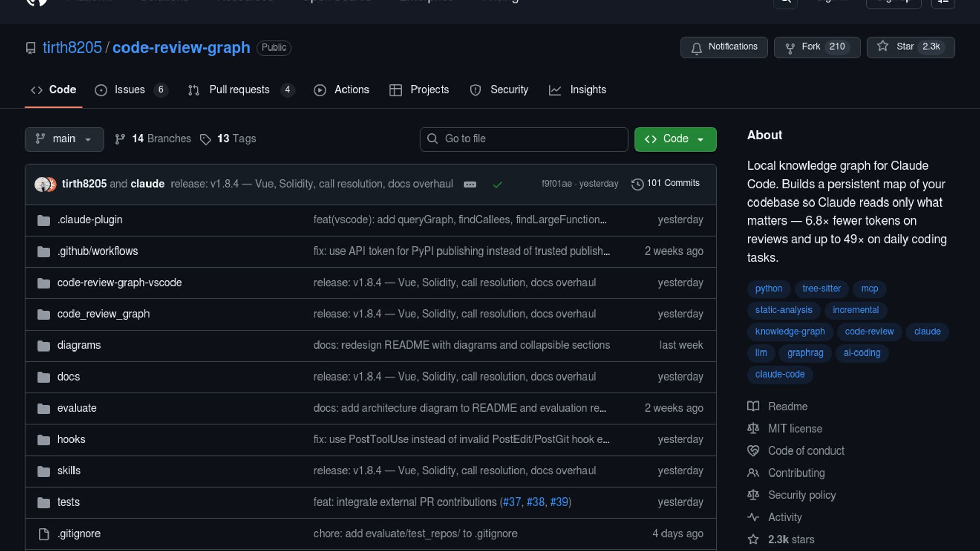980x551 pixels.
Task: Click the branches icon beside 14 Branches
Action: click(x=120, y=139)
